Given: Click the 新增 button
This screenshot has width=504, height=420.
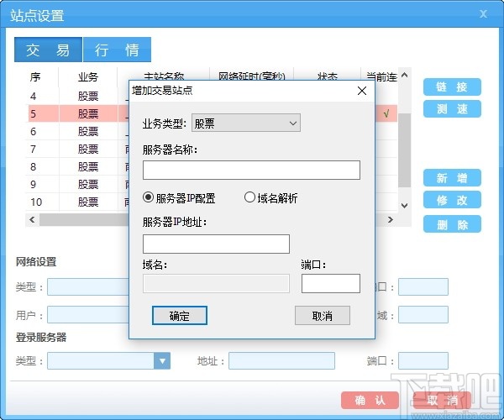Looking at the screenshot, I should click(452, 178).
